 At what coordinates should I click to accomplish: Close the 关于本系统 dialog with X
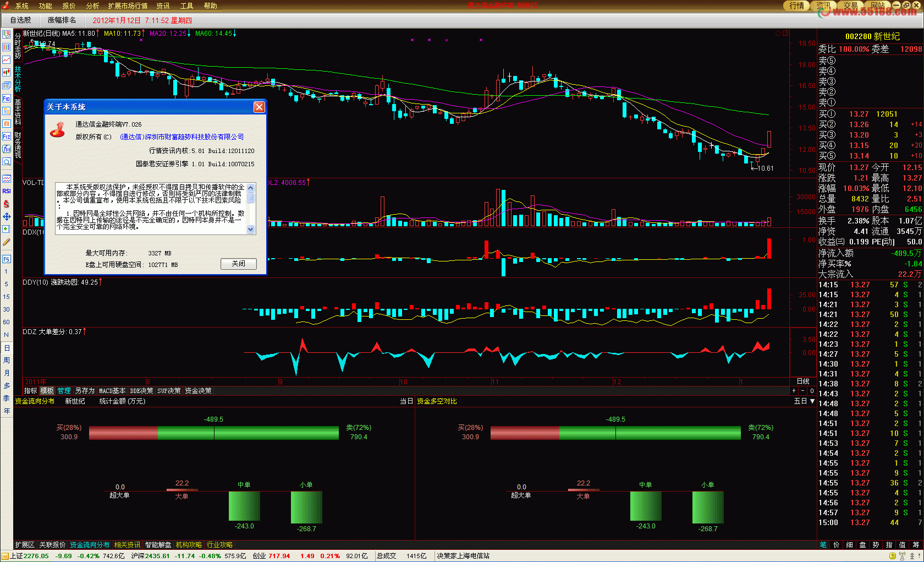pyautogui.click(x=259, y=107)
